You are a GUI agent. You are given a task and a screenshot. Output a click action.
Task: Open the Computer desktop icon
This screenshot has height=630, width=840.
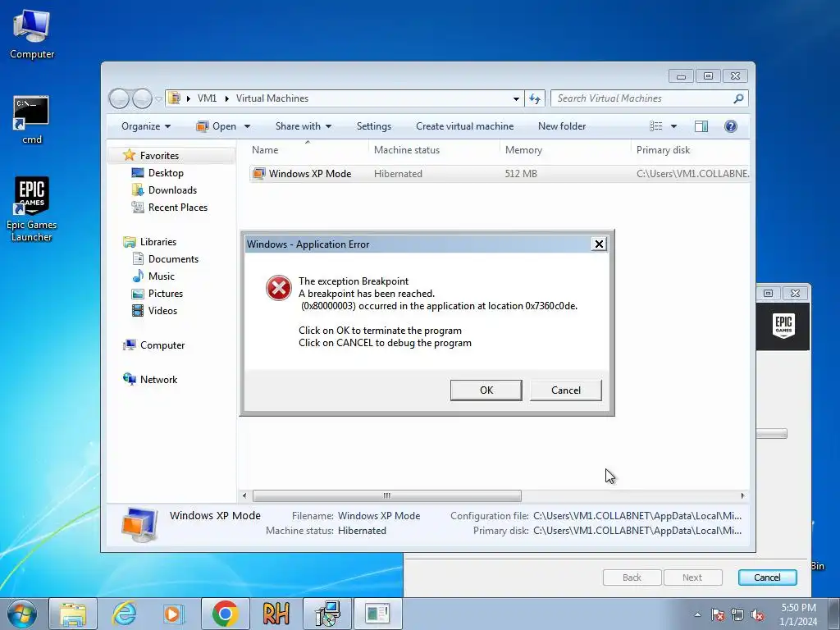click(x=32, y=33)
